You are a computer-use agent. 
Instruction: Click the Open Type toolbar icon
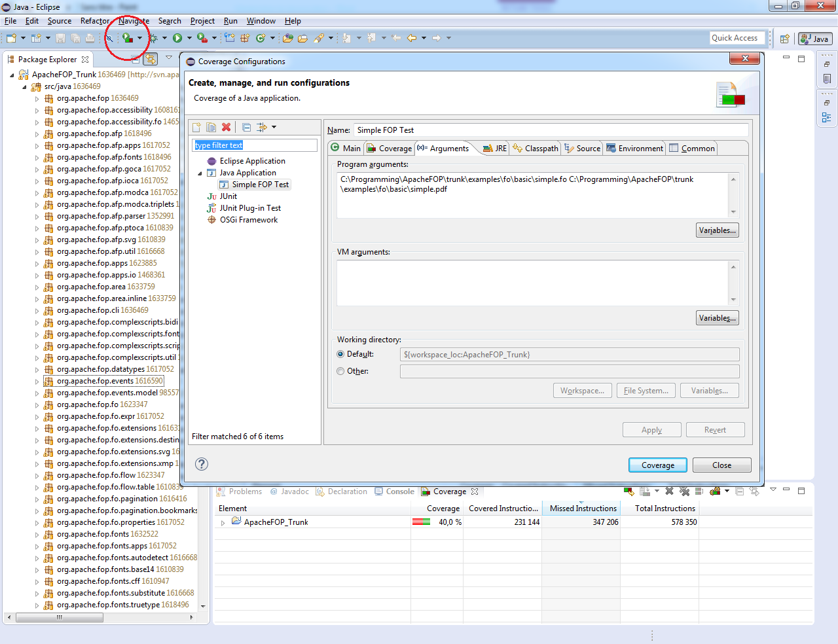click(287, 38)
